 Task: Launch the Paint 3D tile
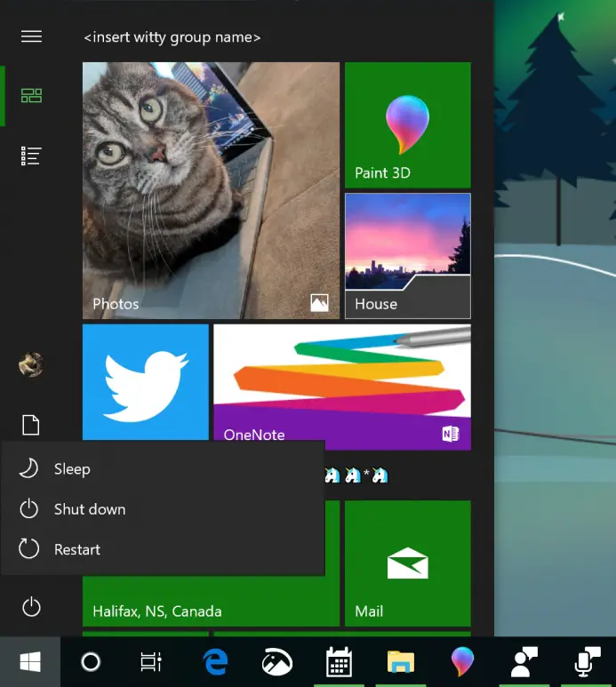[x=408, y=125]
